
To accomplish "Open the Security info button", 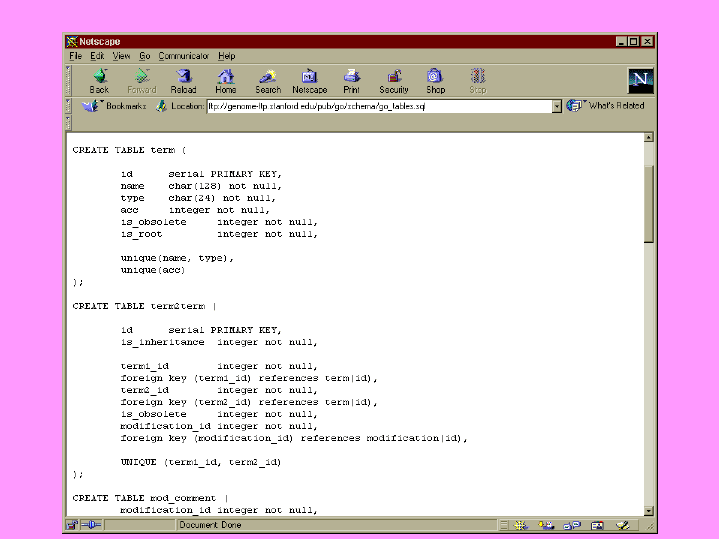I will click(394, 80).
